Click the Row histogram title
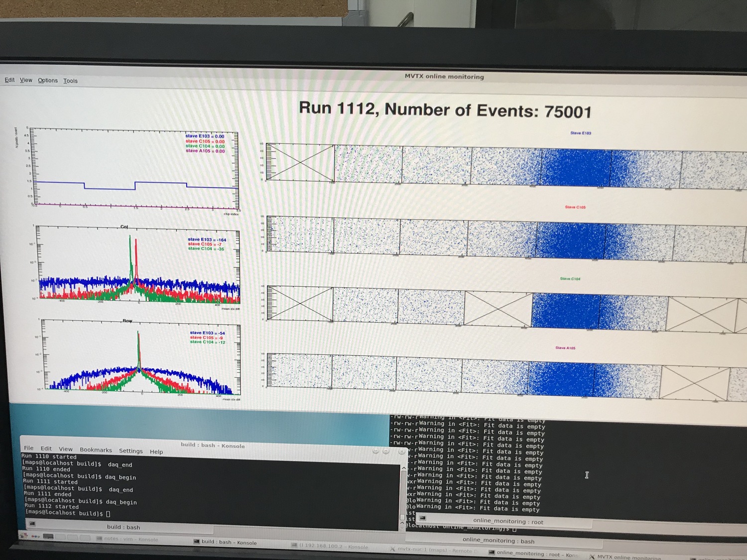Screen dimensions: 747x560 click(x=127, y=321)
